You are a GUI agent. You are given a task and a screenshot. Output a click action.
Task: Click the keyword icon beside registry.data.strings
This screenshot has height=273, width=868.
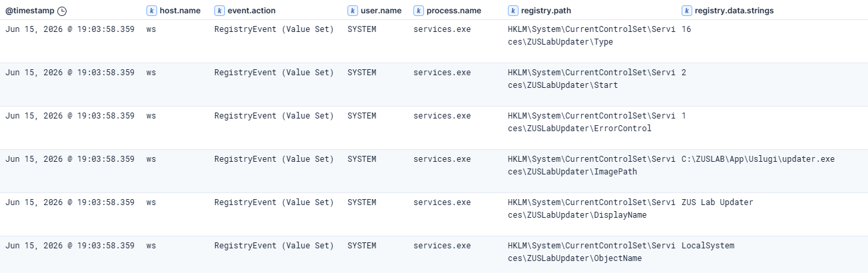tap(686, 11)
